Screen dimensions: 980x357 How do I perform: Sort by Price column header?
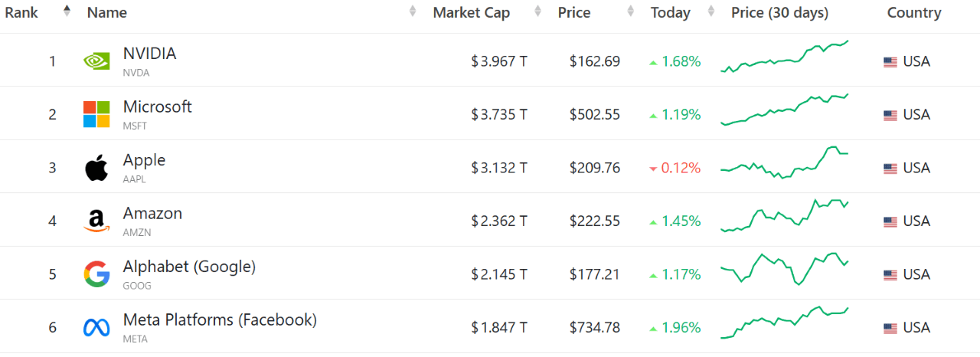coord(574,12)
